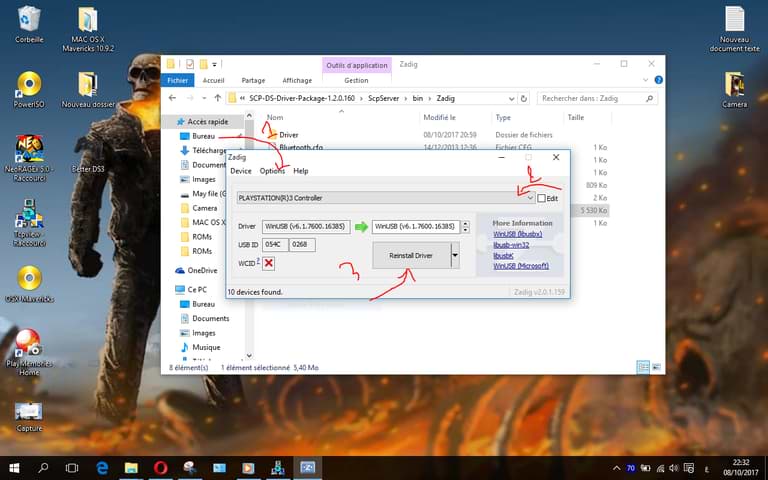Open taskbar search magnifier
The image size is (768, 480).
(x=43, y=468)
